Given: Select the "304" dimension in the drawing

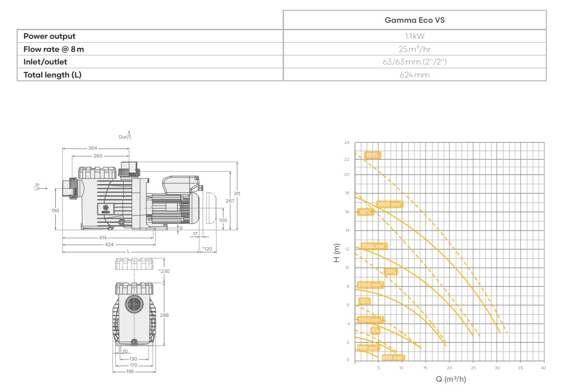Looking at the screenshot, I should click(x=93, y=148).
